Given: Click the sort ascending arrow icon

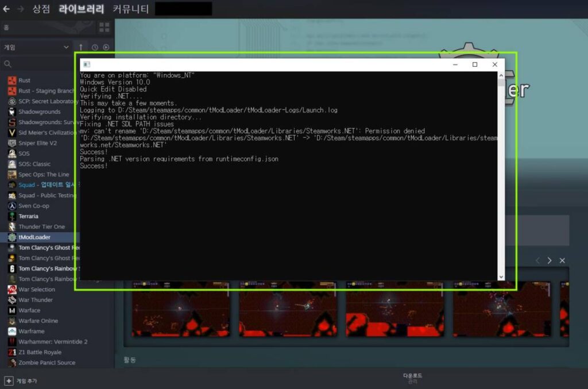Looking at the screenshot, I should click(81, 47).
